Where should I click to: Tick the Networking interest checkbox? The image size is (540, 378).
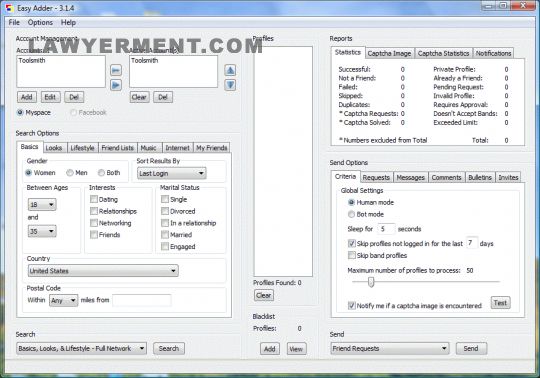tap(94, 223)
